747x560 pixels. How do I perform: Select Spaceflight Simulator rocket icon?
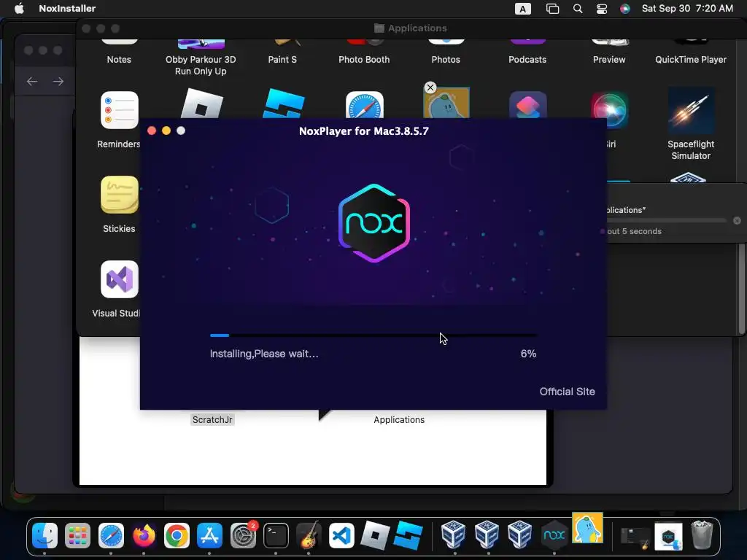[691, 110]
